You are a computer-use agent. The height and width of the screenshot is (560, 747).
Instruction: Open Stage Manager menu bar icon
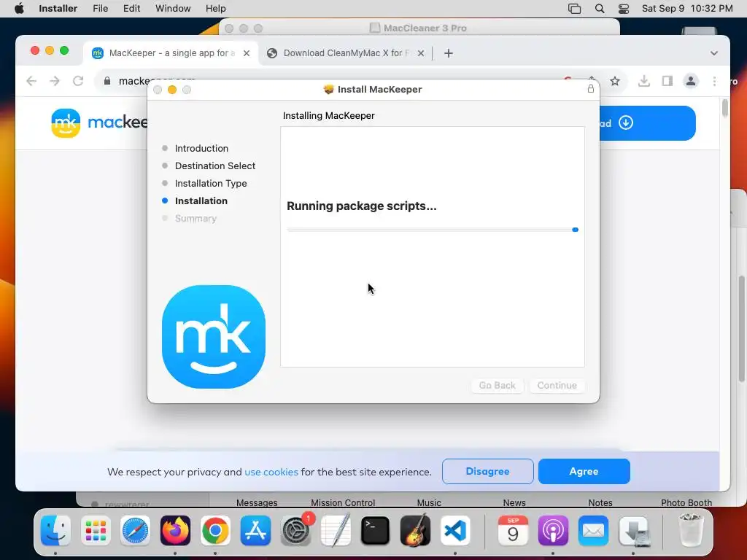click(575, 9)
